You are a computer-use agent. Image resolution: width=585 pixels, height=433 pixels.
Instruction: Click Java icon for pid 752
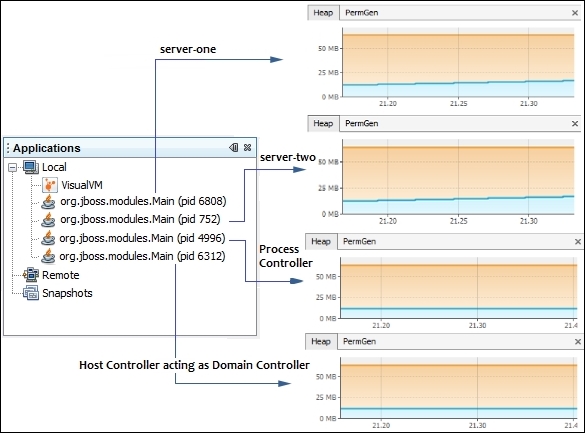click(48, 219)
